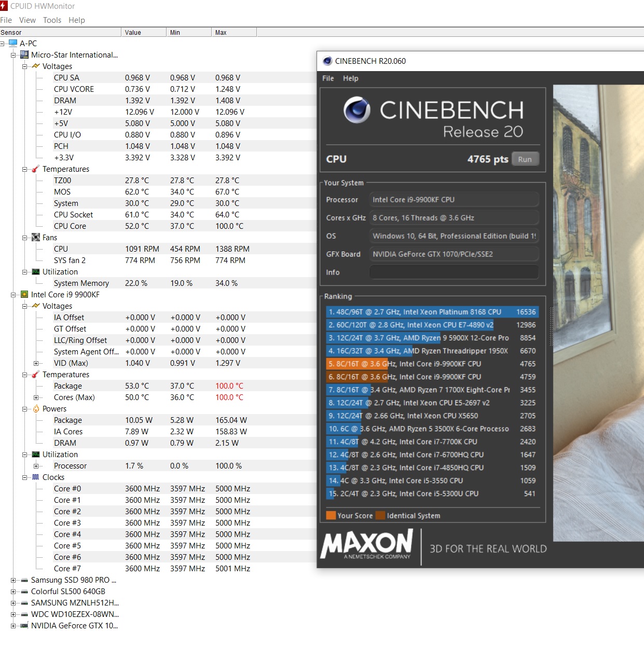Click the WDC WD10EZEX drive icon
Image resolution: width=644 pixels, height=646 pixels.
click(24, 614)
